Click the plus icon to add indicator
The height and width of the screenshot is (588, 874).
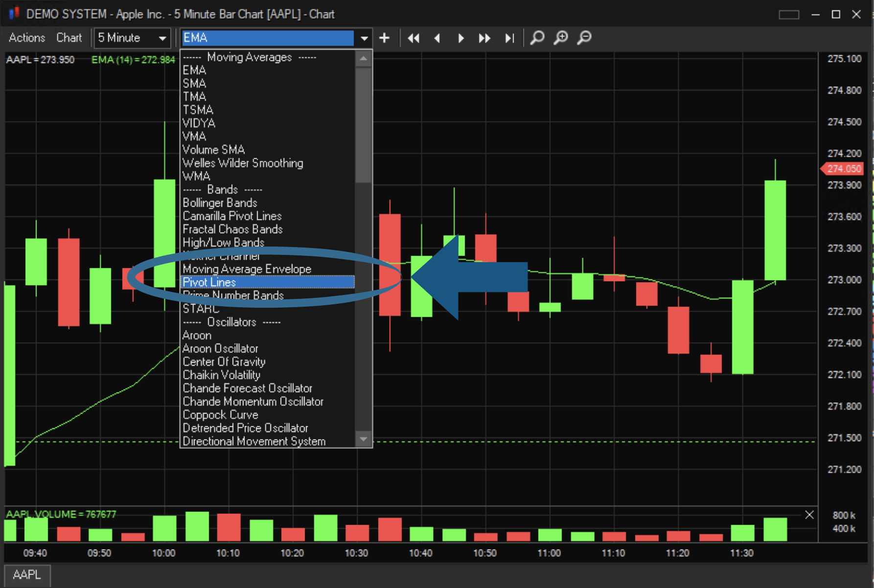pos(385,38)
